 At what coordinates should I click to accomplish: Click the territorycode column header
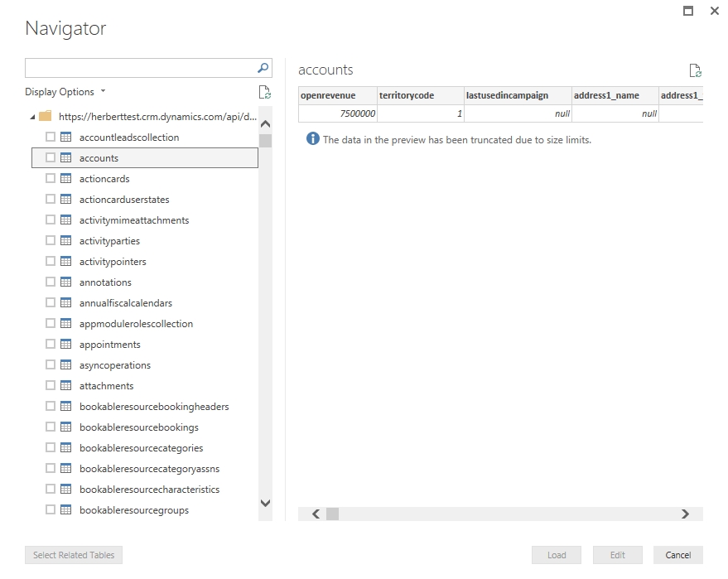[421, 95]
